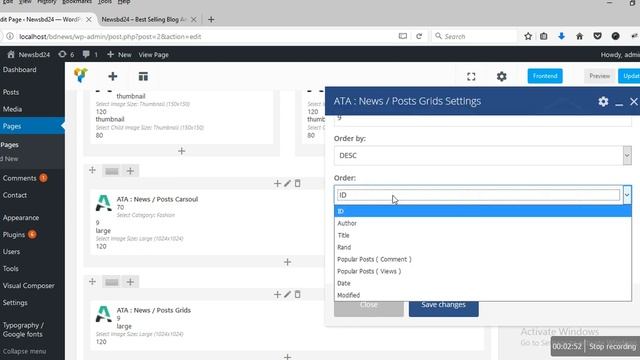Click Stop recording button
Viewport: 640px width, 360px height.
pos(612,346)
